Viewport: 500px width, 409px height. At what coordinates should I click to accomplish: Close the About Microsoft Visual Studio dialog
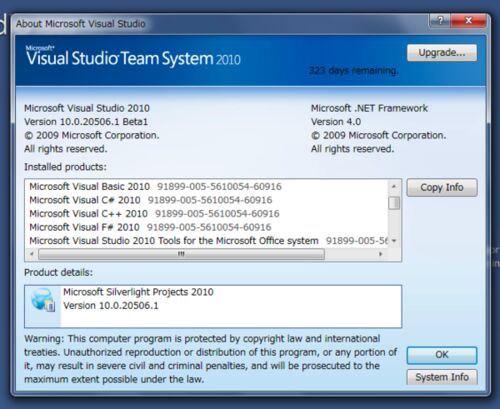coord(468,21)
